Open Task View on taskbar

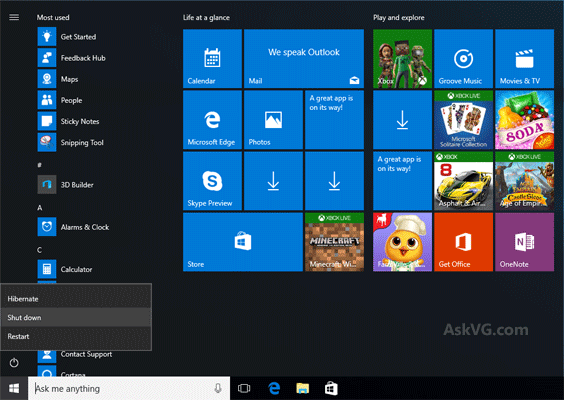point(244,388)
